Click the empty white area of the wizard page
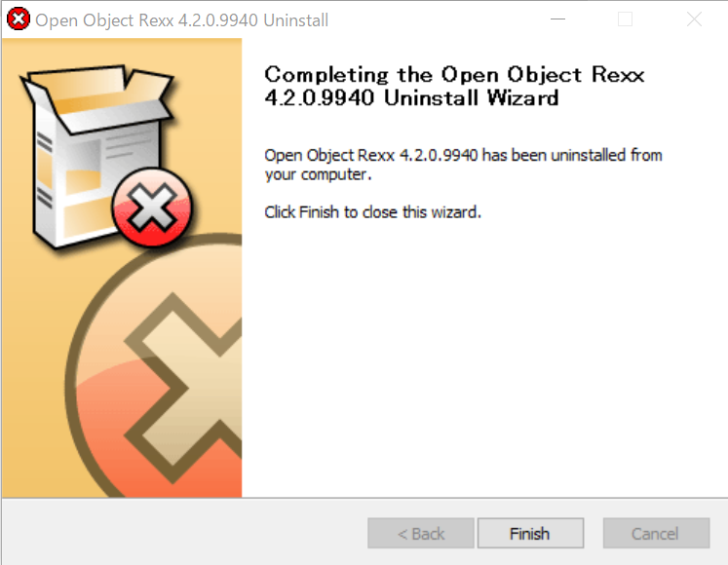Screen dimensions: 728x565 click(482, 362)
